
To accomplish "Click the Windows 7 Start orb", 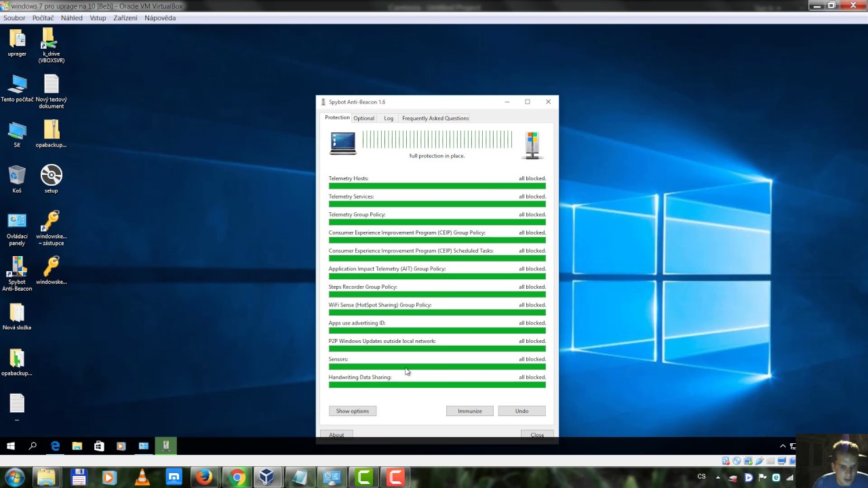I will tap(14, 477).
